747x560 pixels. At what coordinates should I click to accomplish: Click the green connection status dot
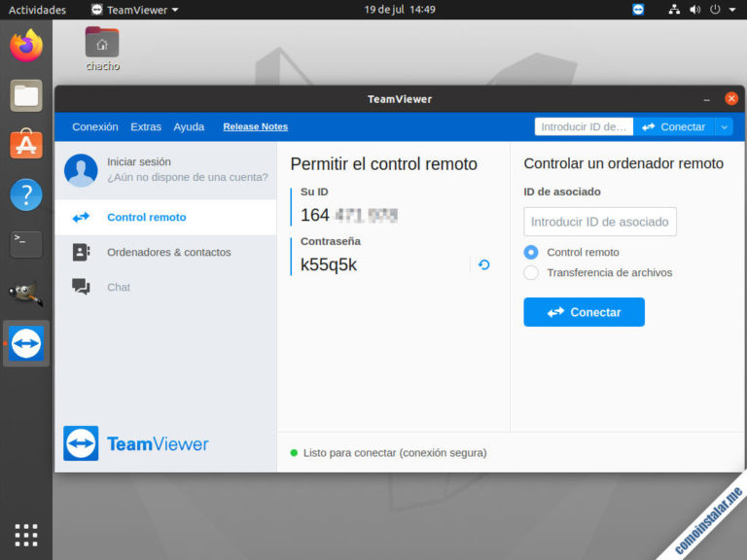(294, 452)
